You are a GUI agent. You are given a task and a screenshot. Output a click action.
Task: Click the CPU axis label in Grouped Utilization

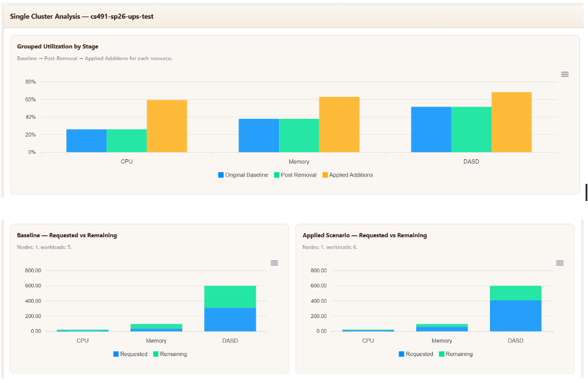point(127,162)
